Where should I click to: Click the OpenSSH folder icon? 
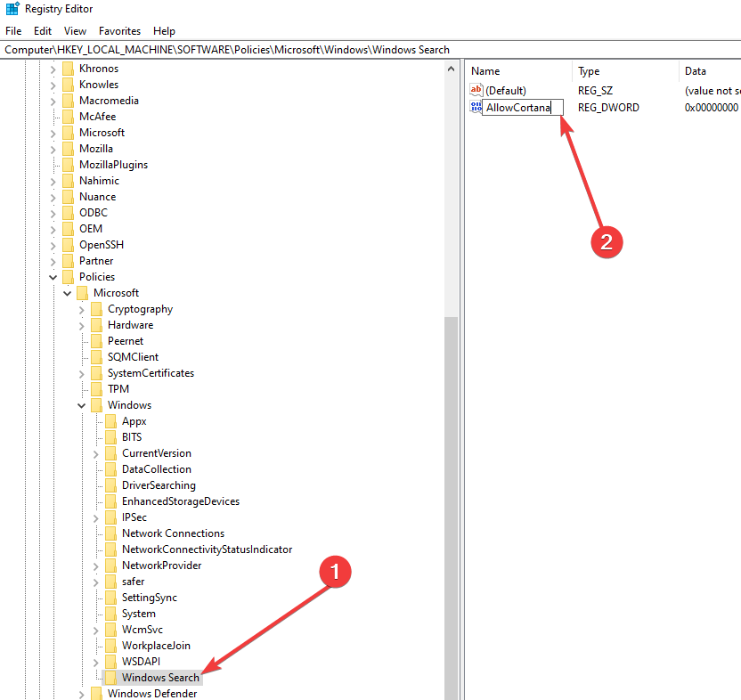click(69, 245)
